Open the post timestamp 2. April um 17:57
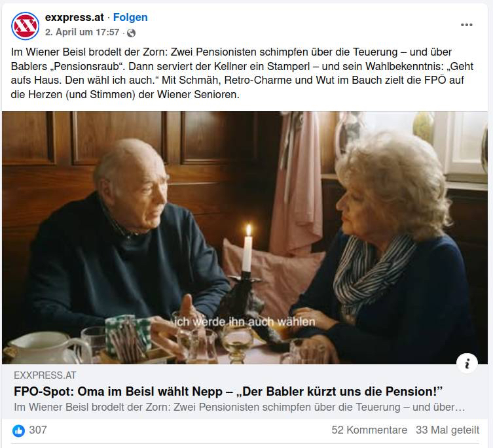This screenshot has width=493, height=448. (82, 32)
